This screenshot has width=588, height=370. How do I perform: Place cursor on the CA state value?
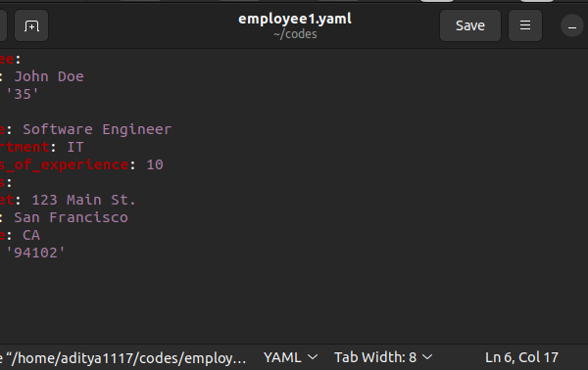pos(31,235)
